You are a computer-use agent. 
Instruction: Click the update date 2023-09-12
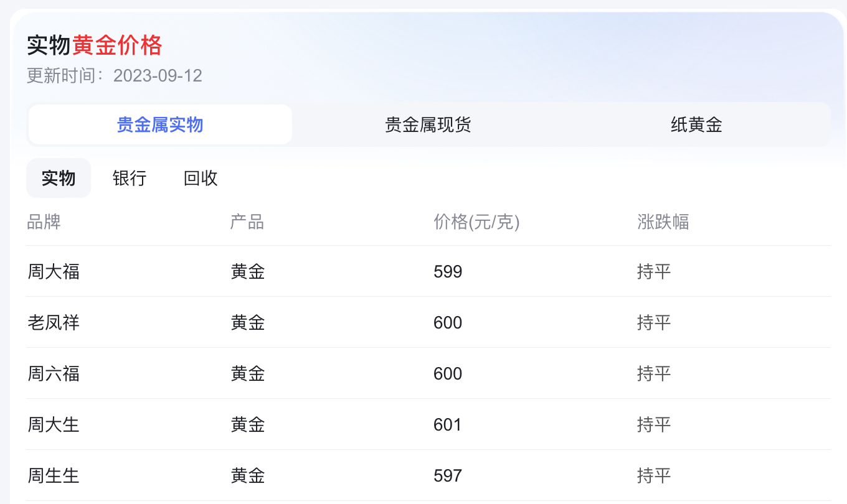pos(158,75)
